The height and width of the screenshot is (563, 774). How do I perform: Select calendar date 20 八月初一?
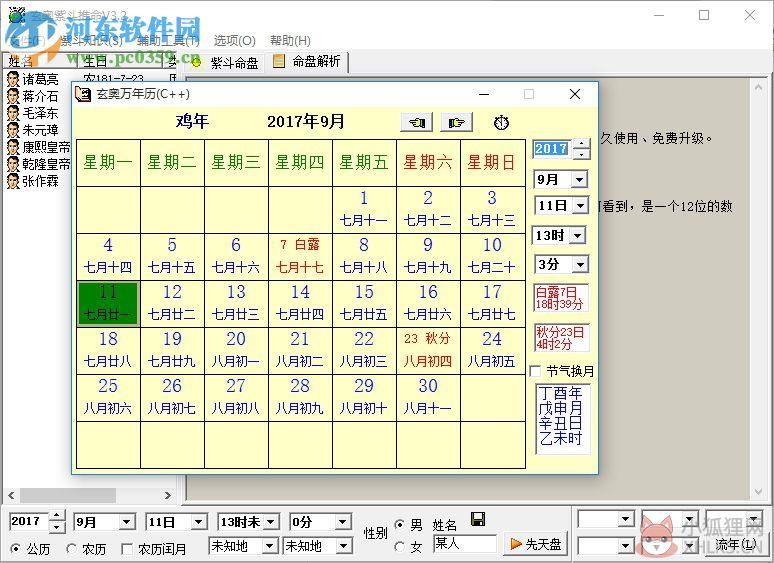click(236, 351)
